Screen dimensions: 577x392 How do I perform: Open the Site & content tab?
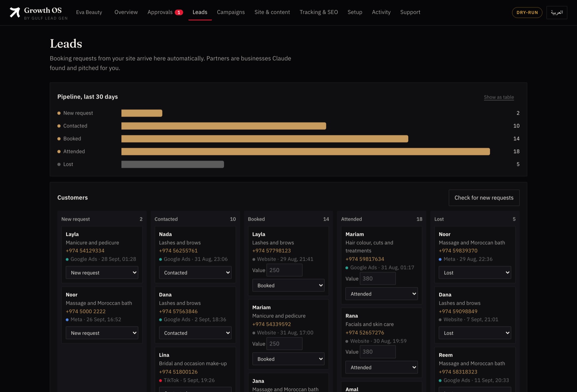tap(272, 12)
